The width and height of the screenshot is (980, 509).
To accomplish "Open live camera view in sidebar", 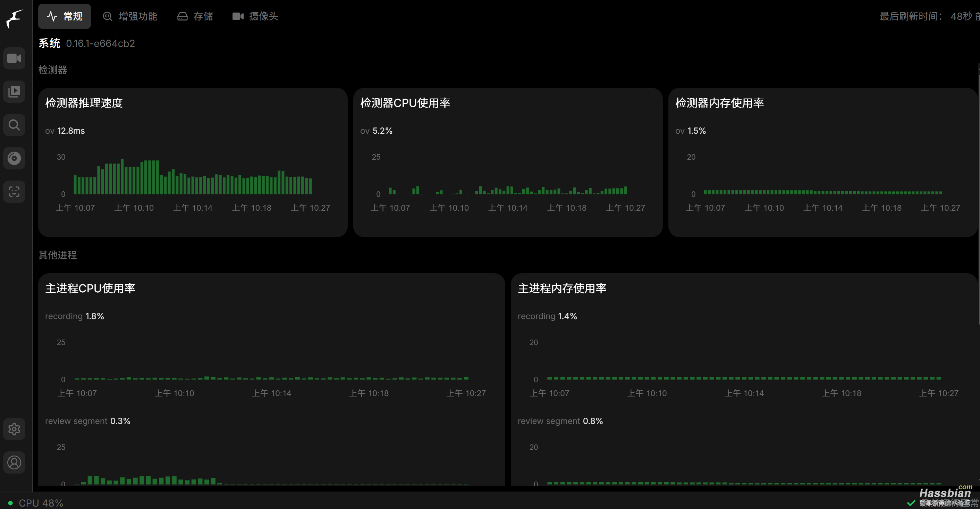I will pos(15,58).
